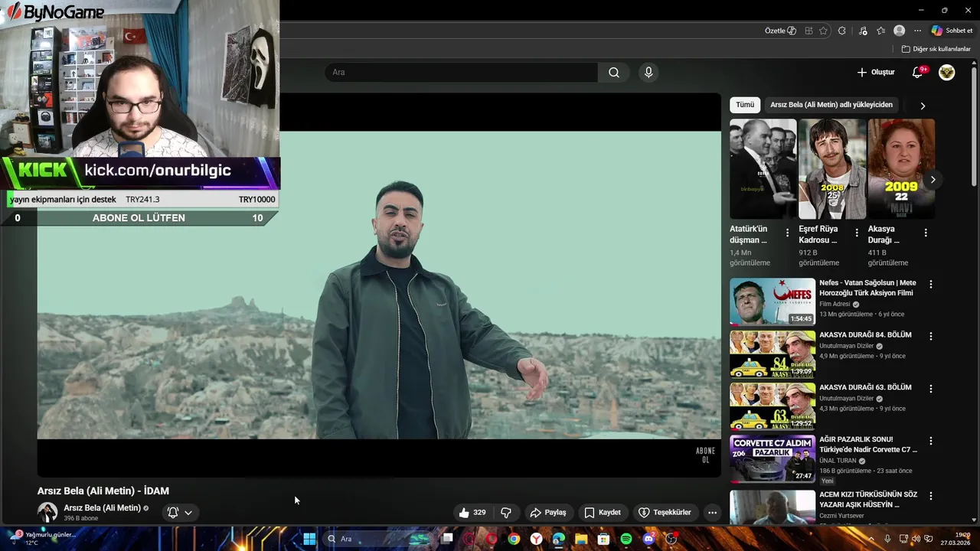
Task: Open options for AĞIR PAZARLIK SONU video
Action: [931, 441]
